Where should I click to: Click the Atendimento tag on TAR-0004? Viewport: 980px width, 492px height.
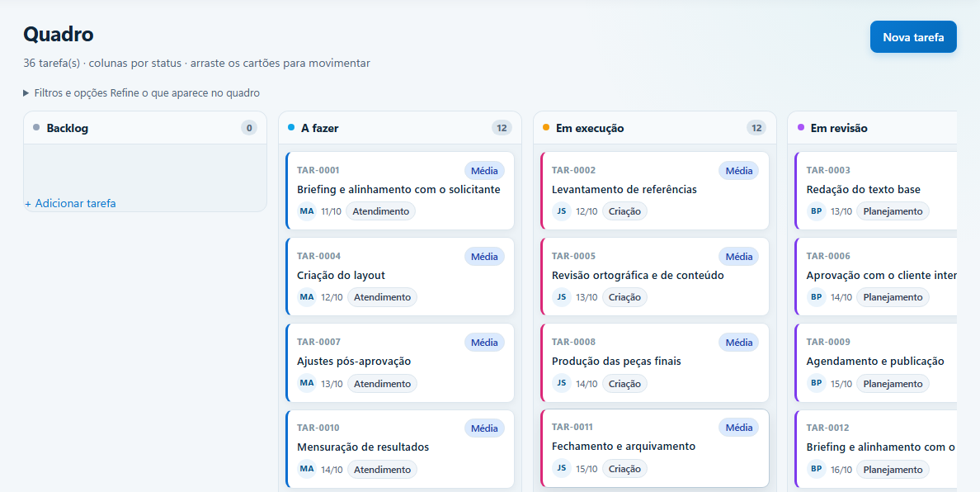click(382, 297)
